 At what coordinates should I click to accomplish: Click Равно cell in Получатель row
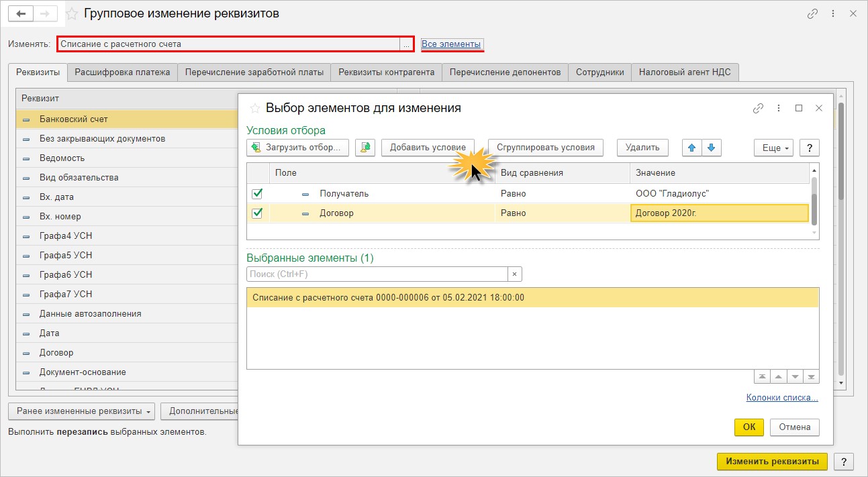tap(563, 194)
